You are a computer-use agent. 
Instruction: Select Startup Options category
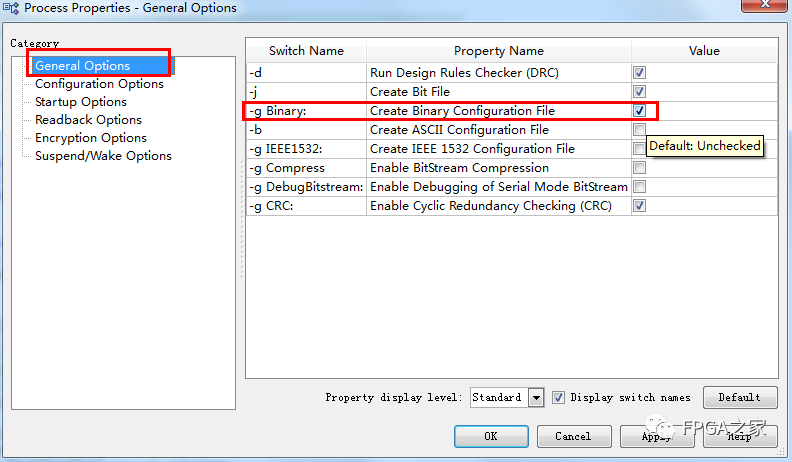tap(81, 102)
